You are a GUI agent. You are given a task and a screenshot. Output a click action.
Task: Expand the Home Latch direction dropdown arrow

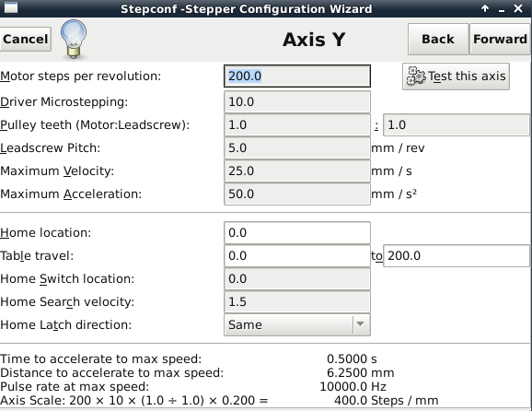(360, 324)
